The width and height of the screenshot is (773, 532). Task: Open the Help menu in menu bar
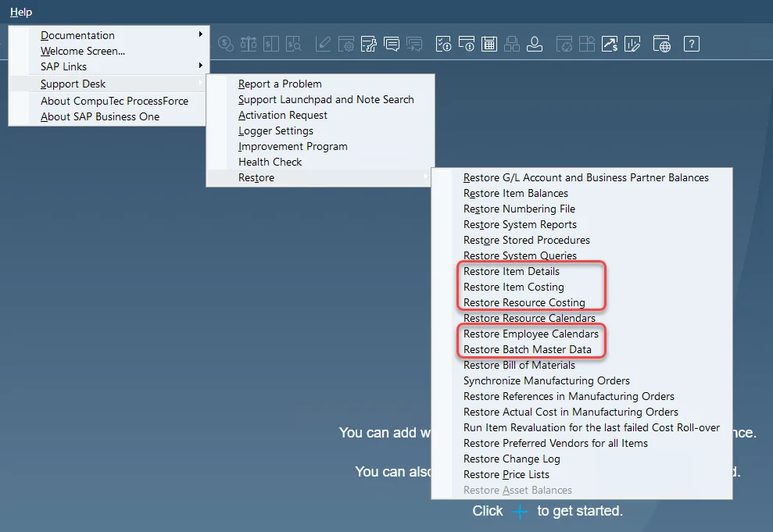click(21, 12)
